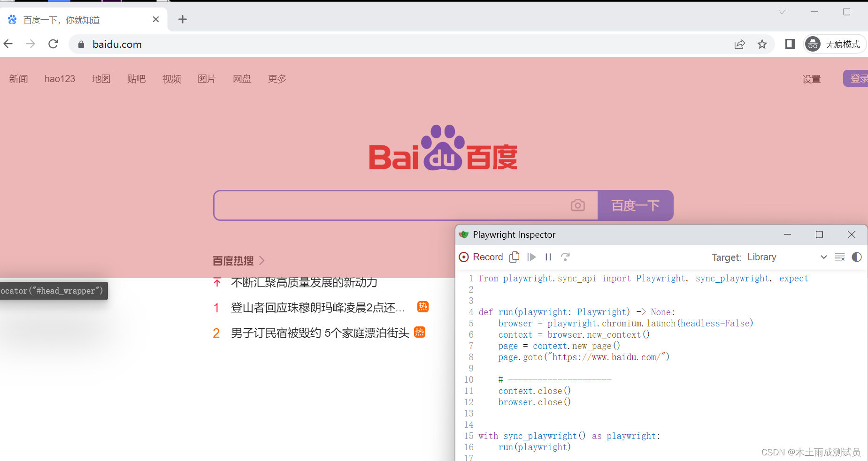Close the 百度一下 browser tab
The width and height of the screenshot is (868, 461).
tap(156, 19)
